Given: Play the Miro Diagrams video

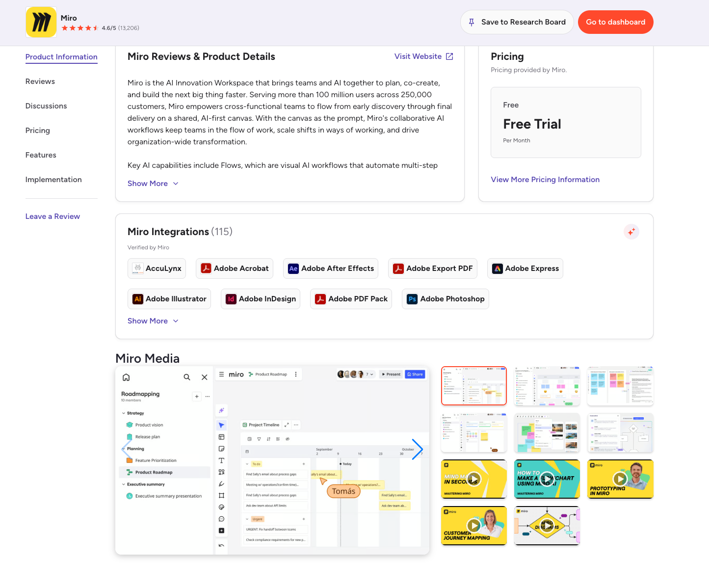Looking at the screenshot, I should point(547,525).
